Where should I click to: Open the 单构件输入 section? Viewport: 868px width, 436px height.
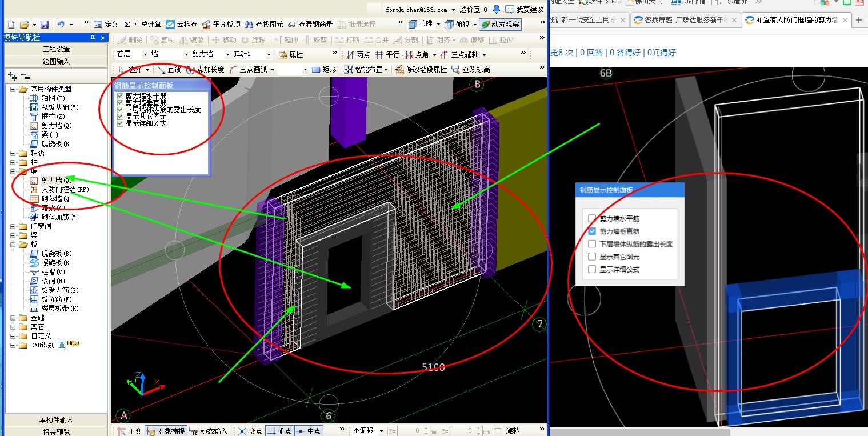click(x=56, y=420)
